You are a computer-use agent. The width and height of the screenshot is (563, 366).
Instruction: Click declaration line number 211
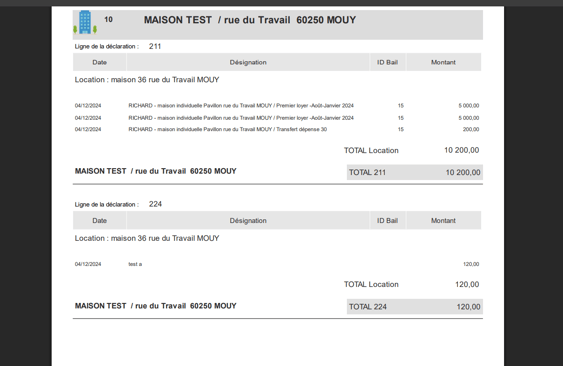[155, 46]
